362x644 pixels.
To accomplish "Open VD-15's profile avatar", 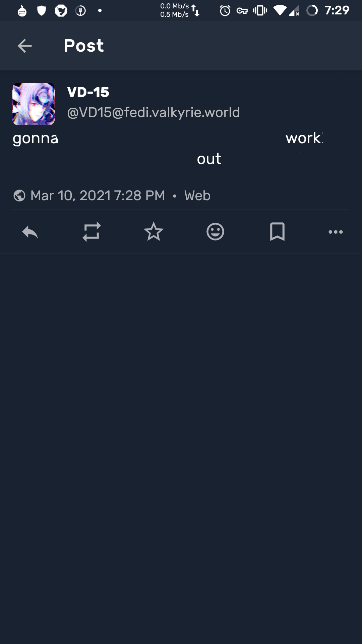I will click(x=34, y=104).
